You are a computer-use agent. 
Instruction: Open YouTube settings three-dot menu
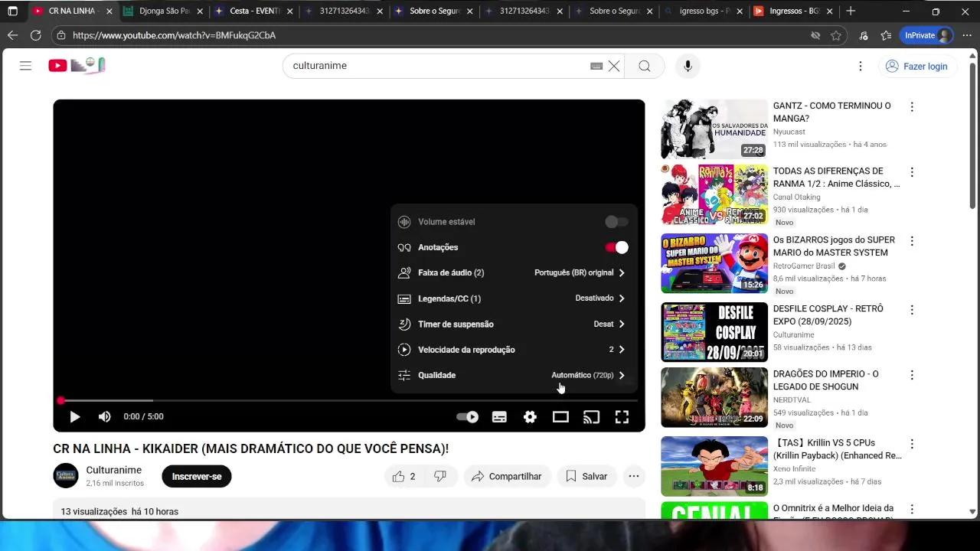[861, 66]
